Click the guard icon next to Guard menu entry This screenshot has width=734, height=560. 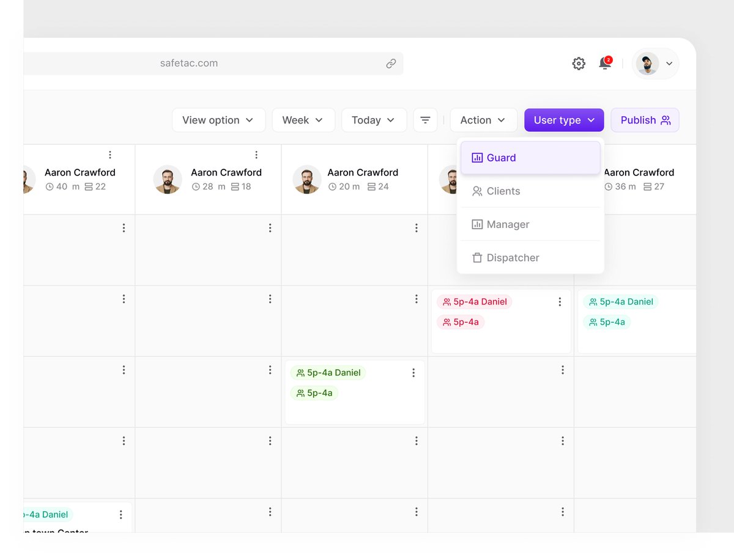pos(478,157)
